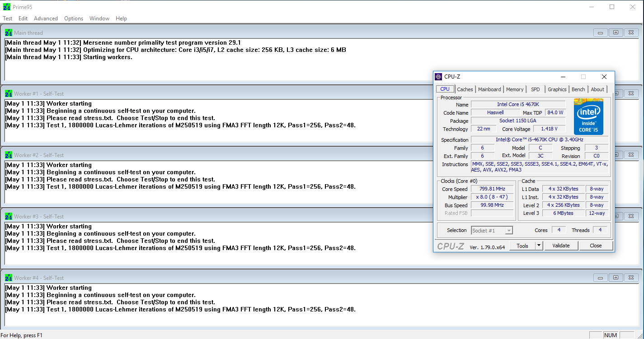Maximize the Worker #4 child window

(616, 278)
